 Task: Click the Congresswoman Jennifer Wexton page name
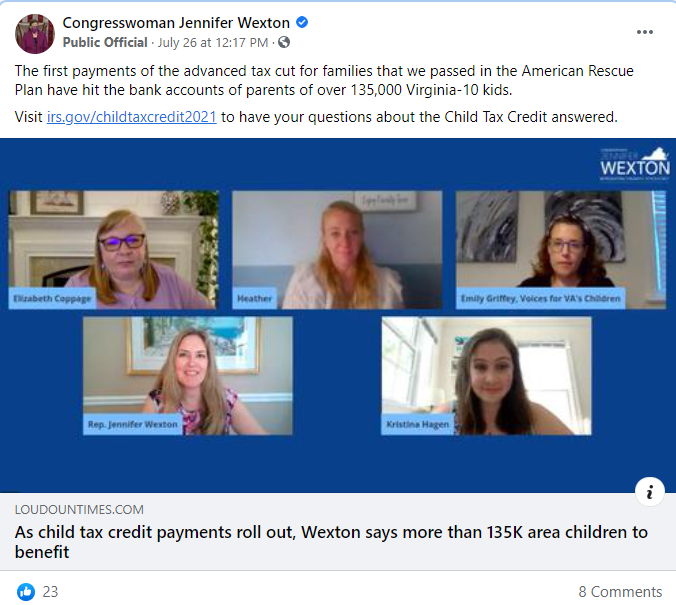(x=176, y=22)
